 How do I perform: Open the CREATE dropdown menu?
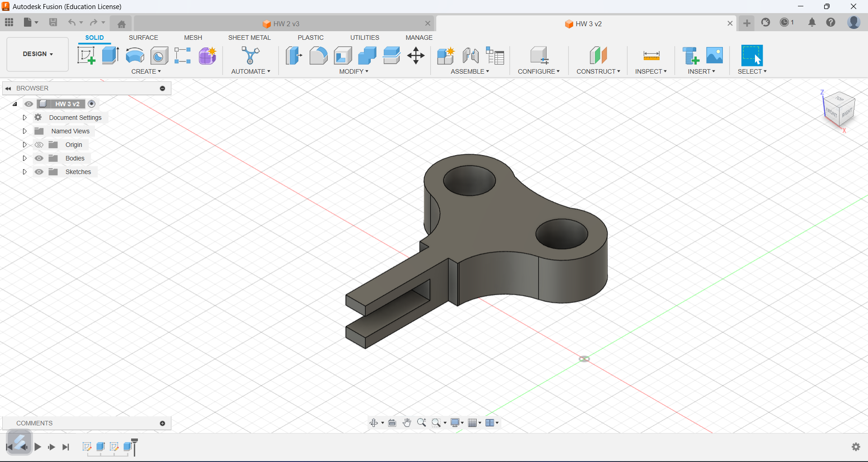click(146, 71)
